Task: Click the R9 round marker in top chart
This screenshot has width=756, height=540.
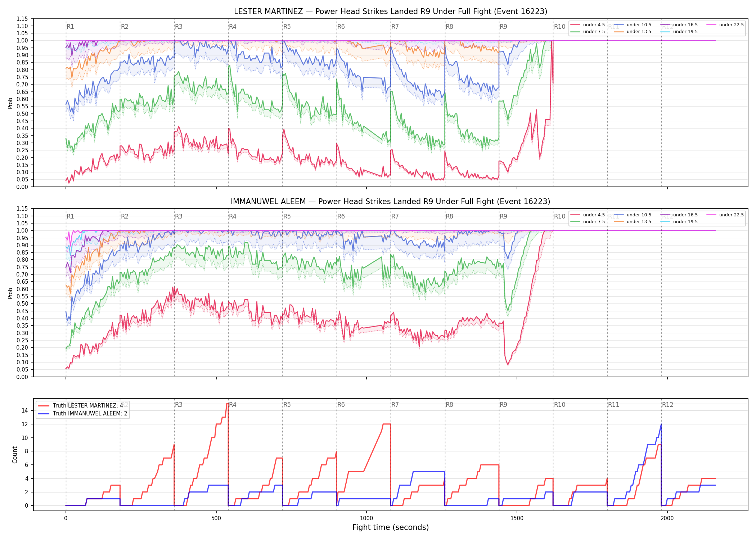Action: (x=503, y=27)
